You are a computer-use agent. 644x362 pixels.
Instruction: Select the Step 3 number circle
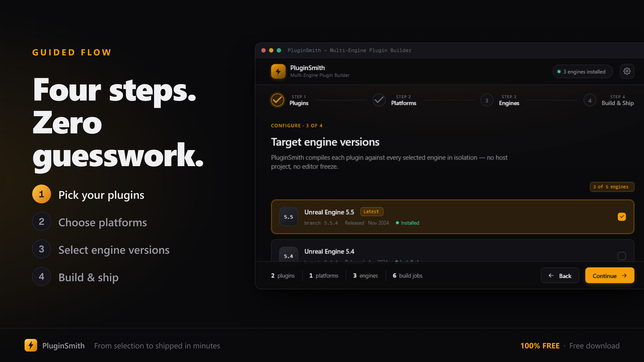click(487, 100)
